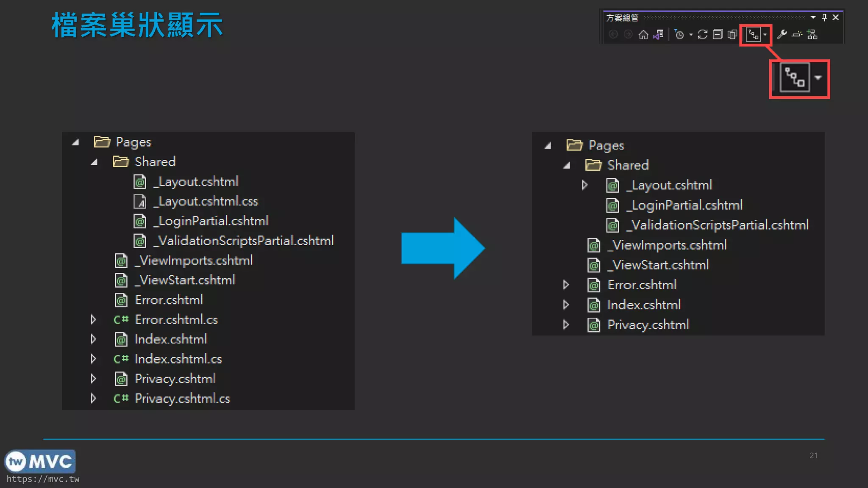Screen dimensions: 868x488
Task: Click the Razor file icon beside right-tree _Layout.cshtml
Action: (613, 186)
